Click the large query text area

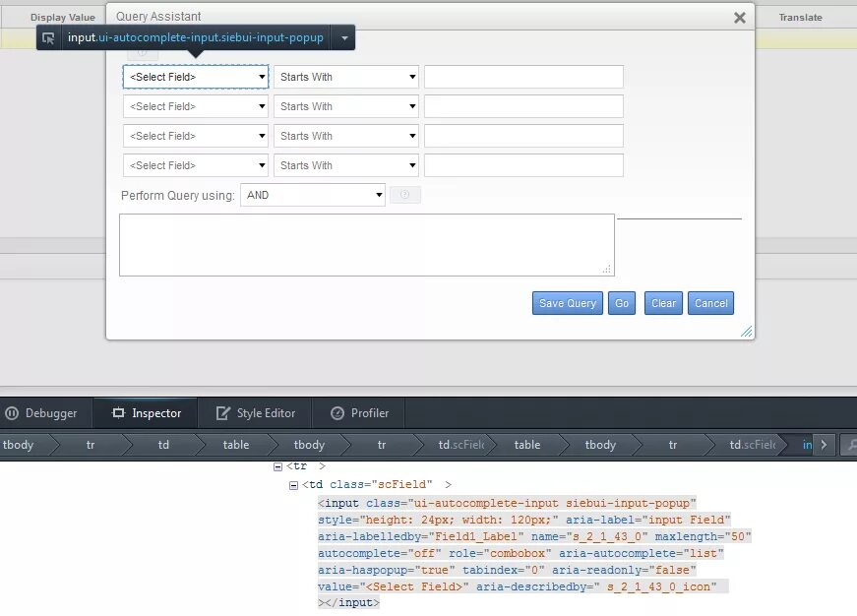[x=367, y=245]
